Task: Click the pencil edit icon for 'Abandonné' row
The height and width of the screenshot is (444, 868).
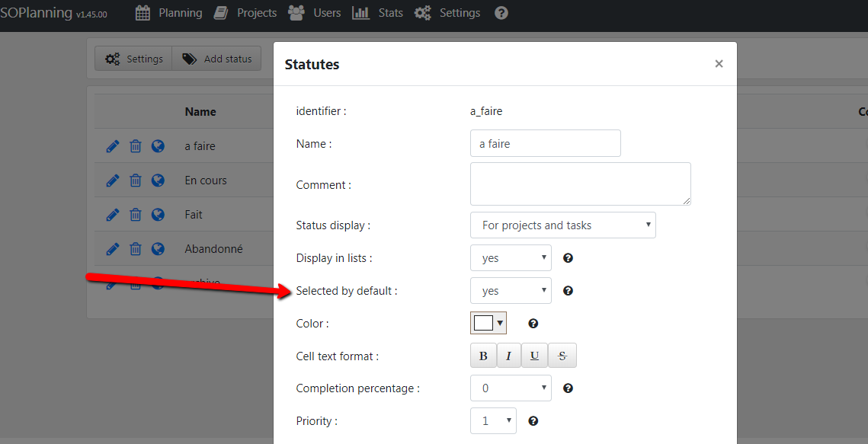Action: tap(113, 249)
